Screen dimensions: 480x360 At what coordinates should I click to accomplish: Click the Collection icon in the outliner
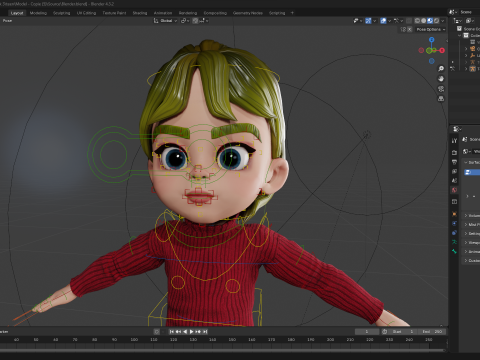(466, 35)
